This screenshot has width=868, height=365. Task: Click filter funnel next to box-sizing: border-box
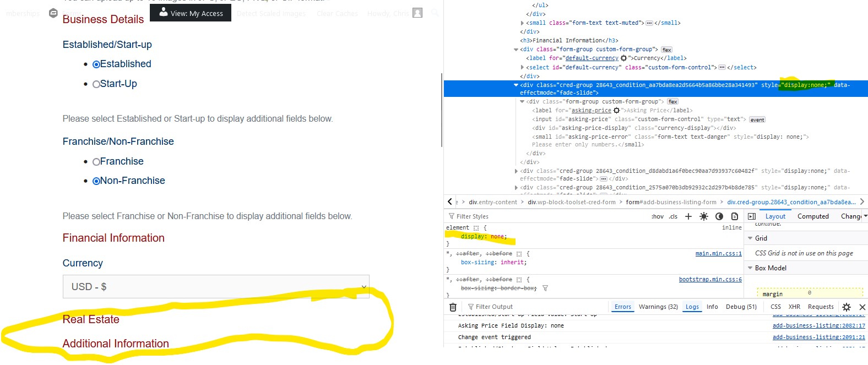(x=545, y=288)
